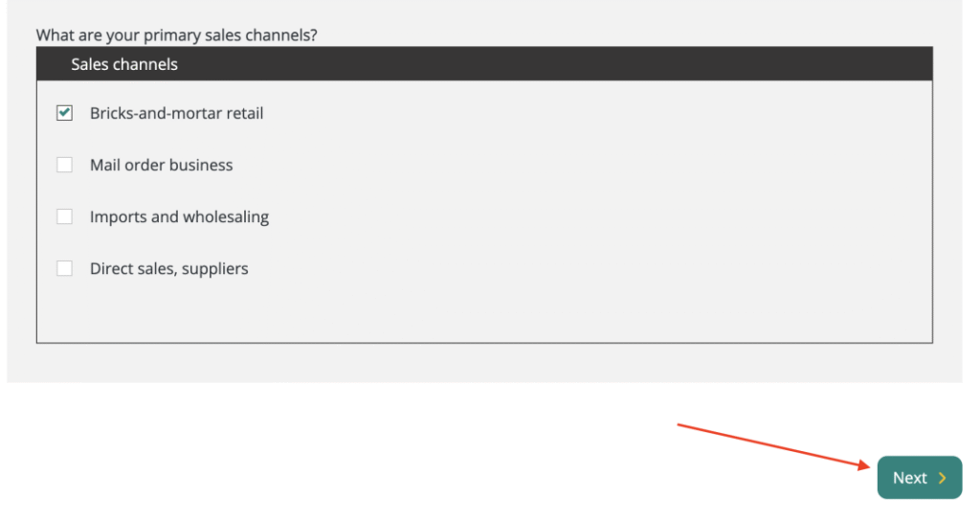Click the tail end of red arrow
This screenshot has width=980, height=521.
coord(680,424)
